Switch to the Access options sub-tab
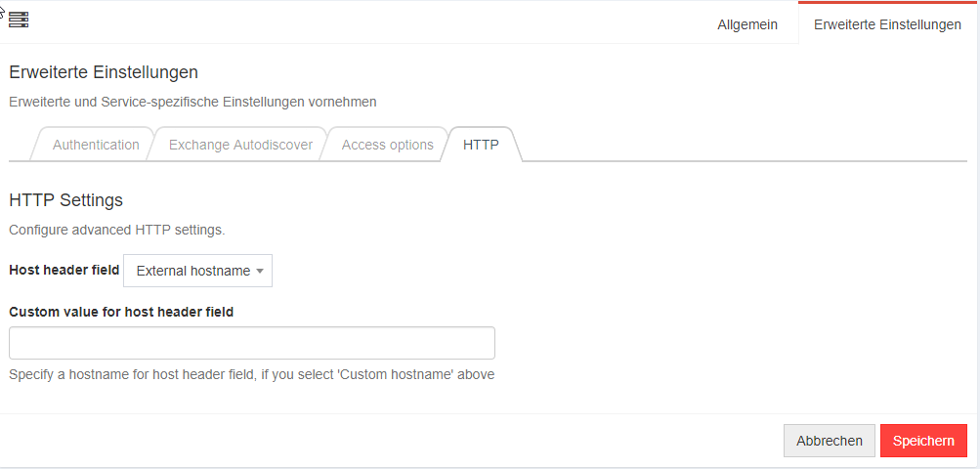Image resolution: width=980 pixels, height=469 pixels. pyautogui.click(x=388, y=145)
